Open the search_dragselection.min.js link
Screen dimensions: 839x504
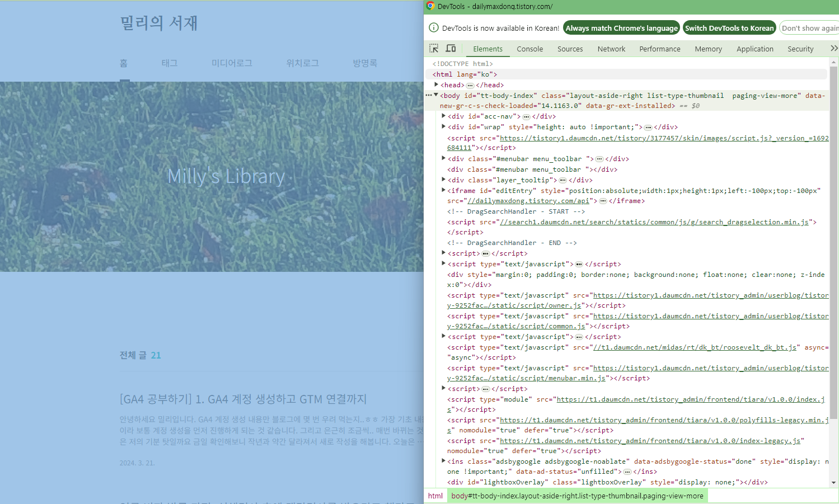pyautogui.click(x=654, y=222)
